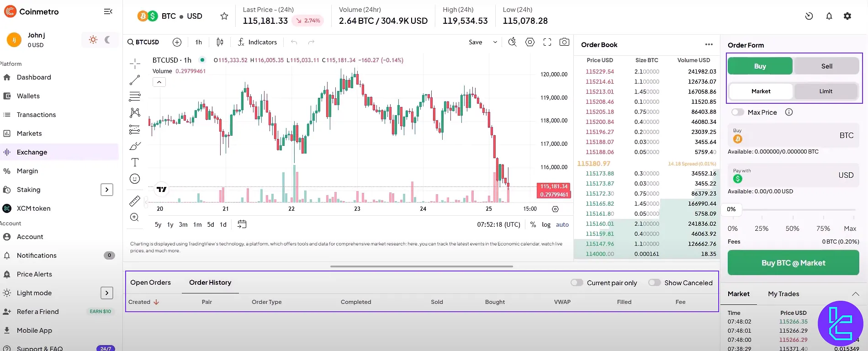868x351 pixels.
Task: Toggle the Max Price switch
Action: 737,112
